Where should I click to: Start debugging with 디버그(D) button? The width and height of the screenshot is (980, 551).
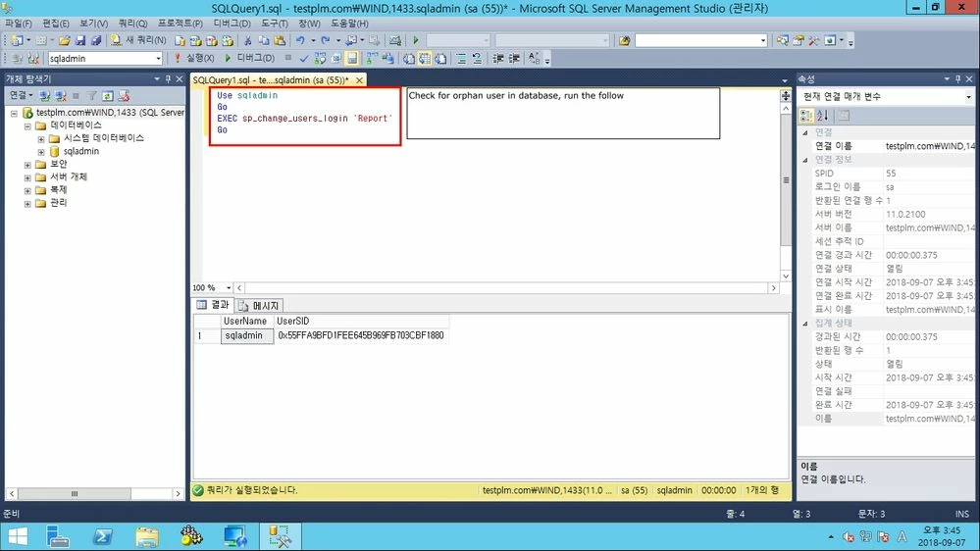(x=249, y=58)
